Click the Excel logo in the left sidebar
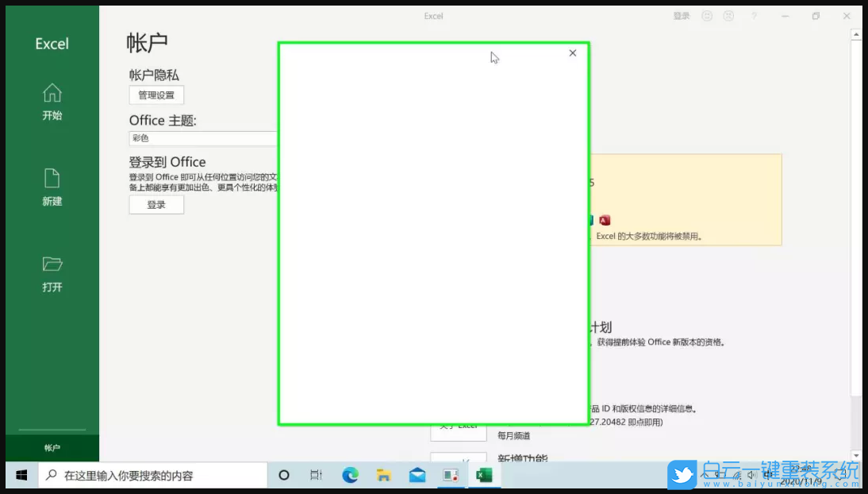The image size is (868, 494). (x=51, y=43)
